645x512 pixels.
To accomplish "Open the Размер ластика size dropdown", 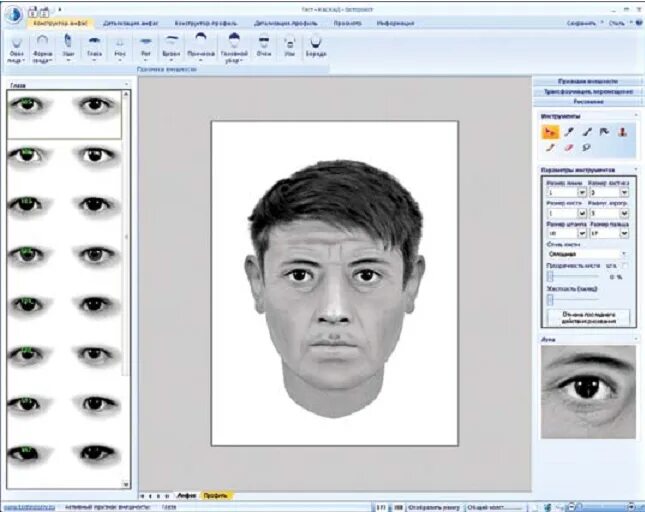I will coord(624,192).
